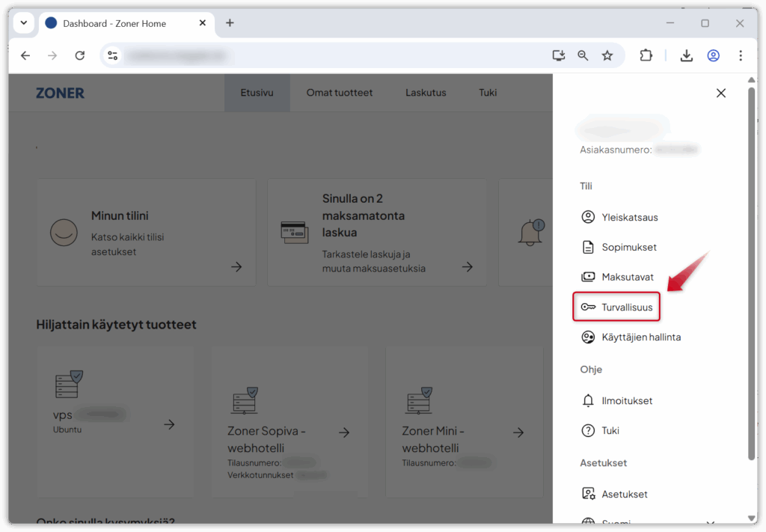
Task: Bookmark this page with star icon
Action: pyautogui.click(x=607, y=55)
